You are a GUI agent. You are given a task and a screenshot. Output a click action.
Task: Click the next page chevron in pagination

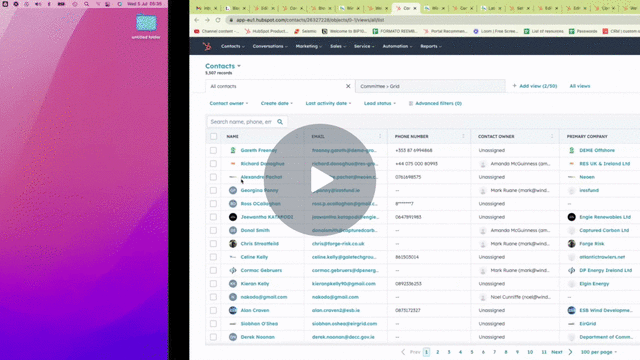pos(570,352)
